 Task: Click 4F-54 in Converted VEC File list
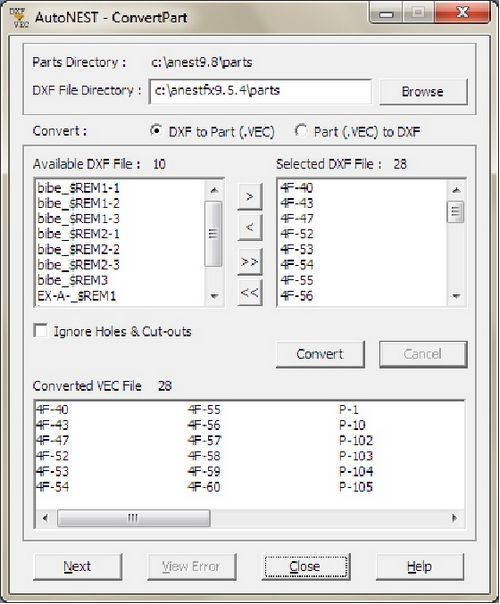[x=52, y=487]
